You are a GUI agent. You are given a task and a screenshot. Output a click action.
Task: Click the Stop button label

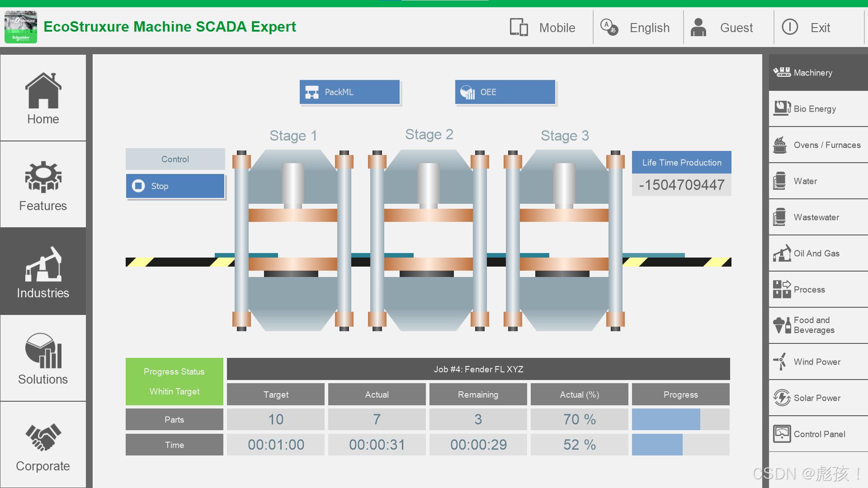pos(160,186)
